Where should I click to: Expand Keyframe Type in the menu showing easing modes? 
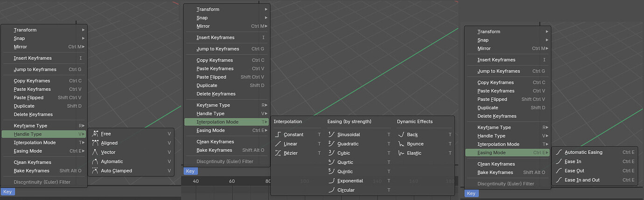tap(508, 128)
